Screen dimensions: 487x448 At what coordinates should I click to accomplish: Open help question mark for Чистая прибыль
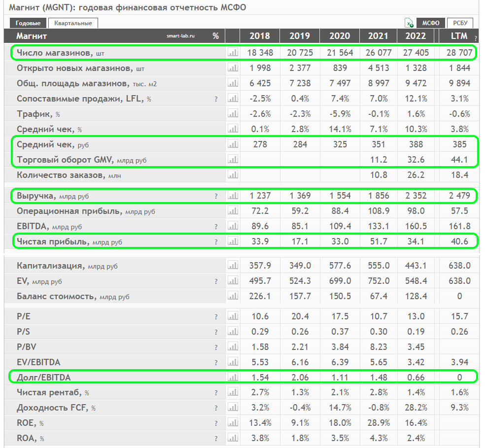click(216, 242)
